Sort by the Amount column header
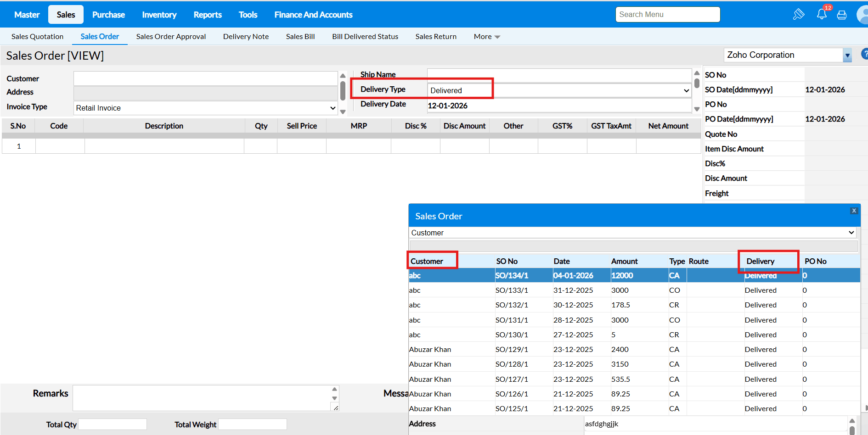 [624, 261]
